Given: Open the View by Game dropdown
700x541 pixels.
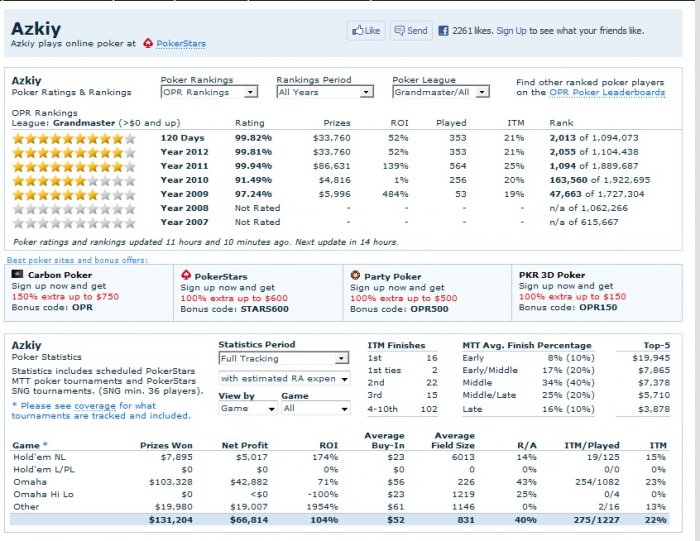Looking at the screenshot, I should [241, 408].
